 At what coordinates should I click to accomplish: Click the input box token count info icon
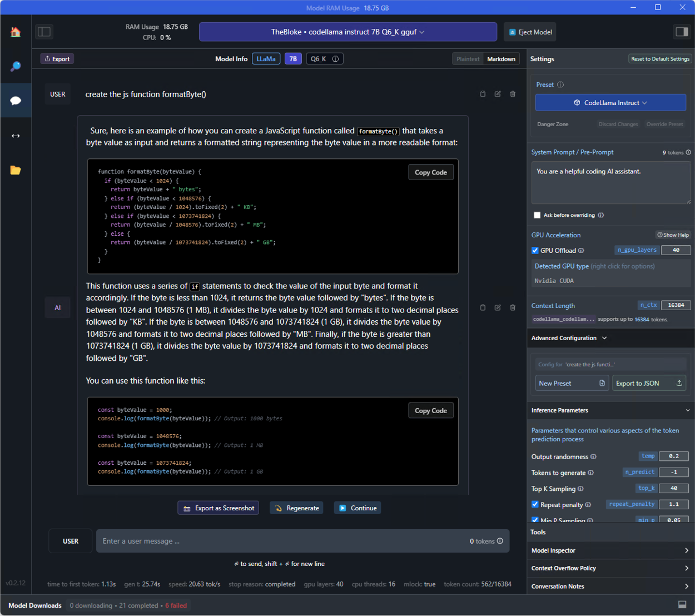pos(500,541)
